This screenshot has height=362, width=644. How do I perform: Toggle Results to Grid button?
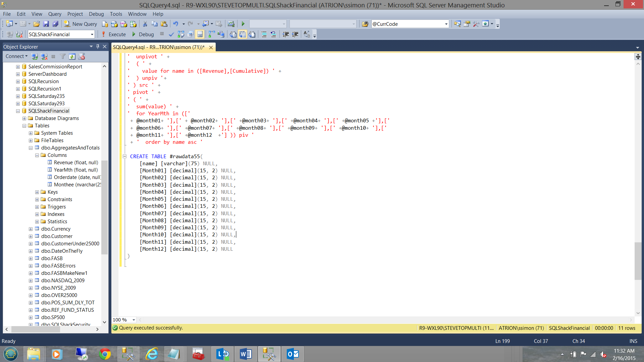(243, 34)
